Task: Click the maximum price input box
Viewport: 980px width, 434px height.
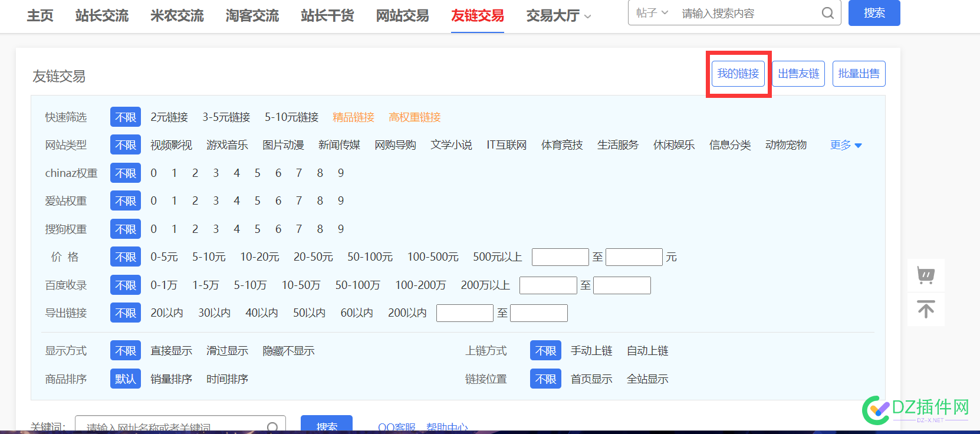Action: (634, 257)
